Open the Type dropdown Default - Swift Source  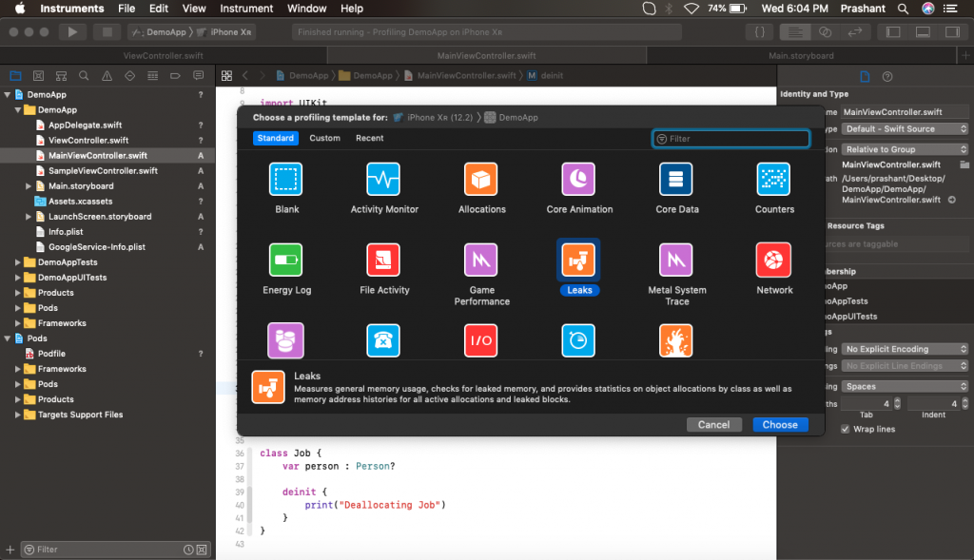905,129
